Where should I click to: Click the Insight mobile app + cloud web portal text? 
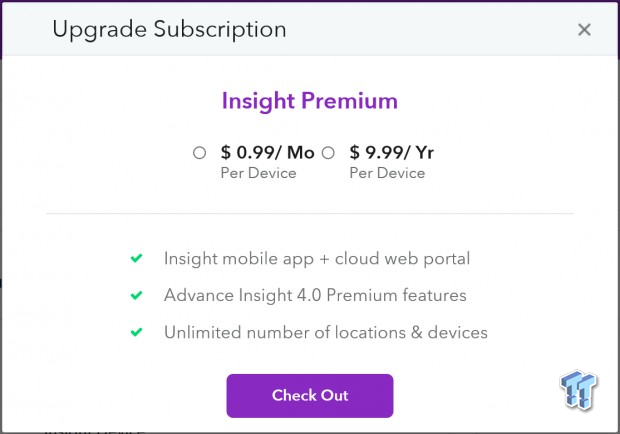tap(317, 259)
